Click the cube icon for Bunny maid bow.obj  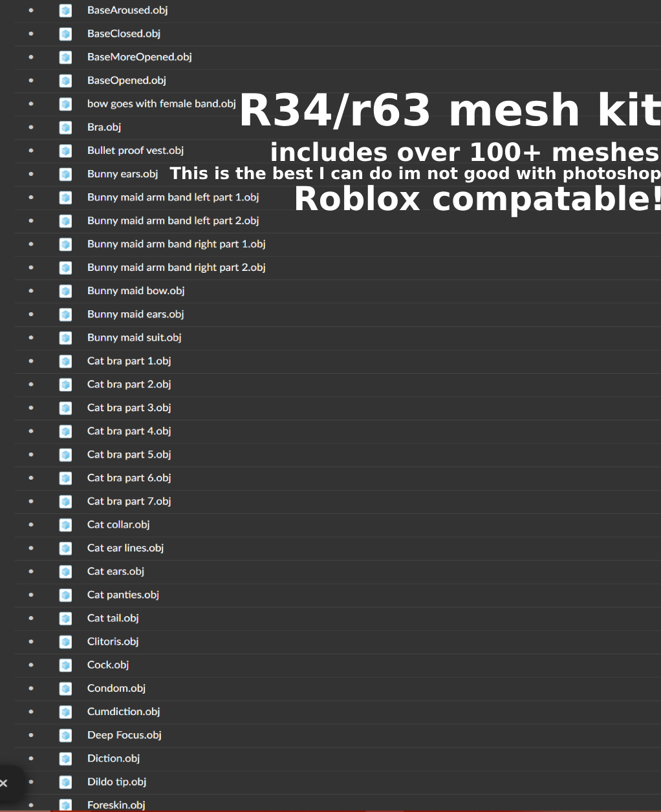(x=65, y=291)
